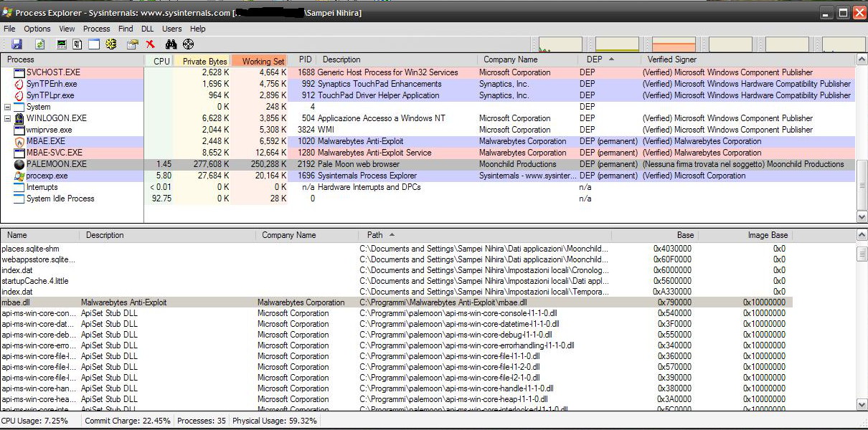868x430 pixels.
Task: Click the wmiprvse.exe window icon
Action: pyautogui.click(x=19, y=130)
